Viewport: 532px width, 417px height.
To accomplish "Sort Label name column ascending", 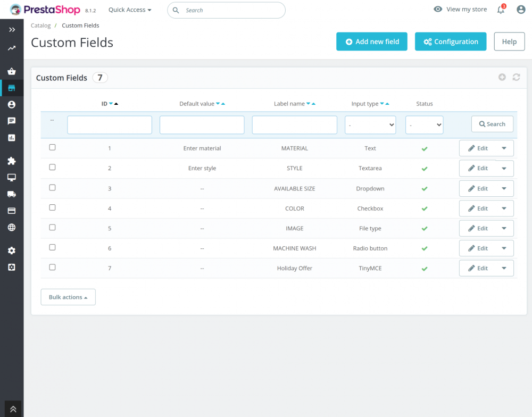I will pyautogui.click(x=313, y=104).
